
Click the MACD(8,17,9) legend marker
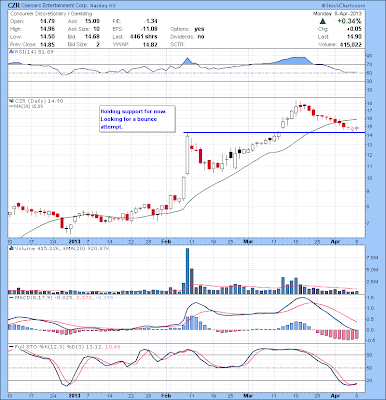tap(11, 297)
